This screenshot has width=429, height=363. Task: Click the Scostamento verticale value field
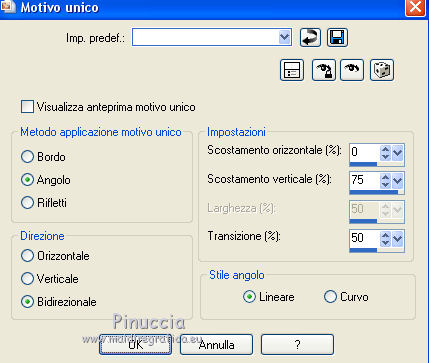(x=364, y=180)
